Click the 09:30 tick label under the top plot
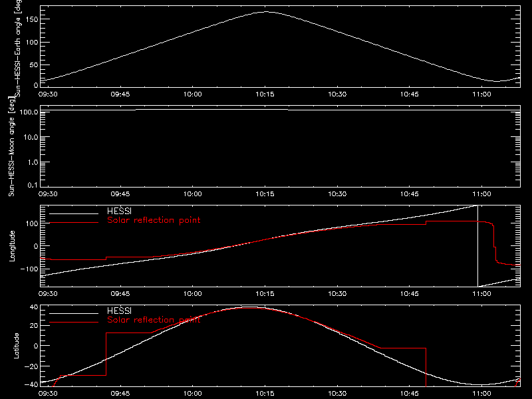Viewport: 532px width, 399px height. 48,94
